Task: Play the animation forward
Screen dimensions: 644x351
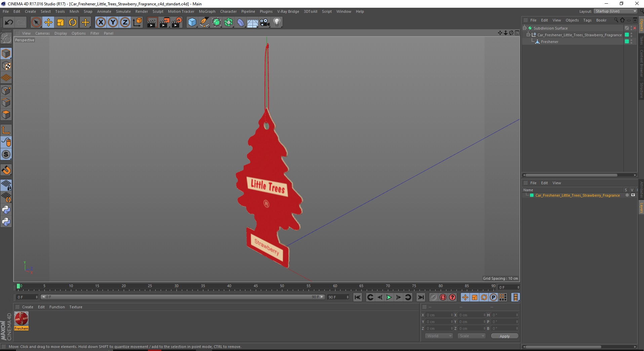Action: (x=389, y=297)
